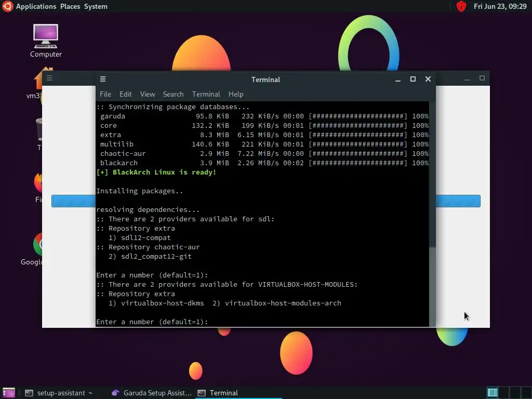Click the 'blackarch' database row
This screenshot has height=399, width=532.
click(x=262, y=163)
